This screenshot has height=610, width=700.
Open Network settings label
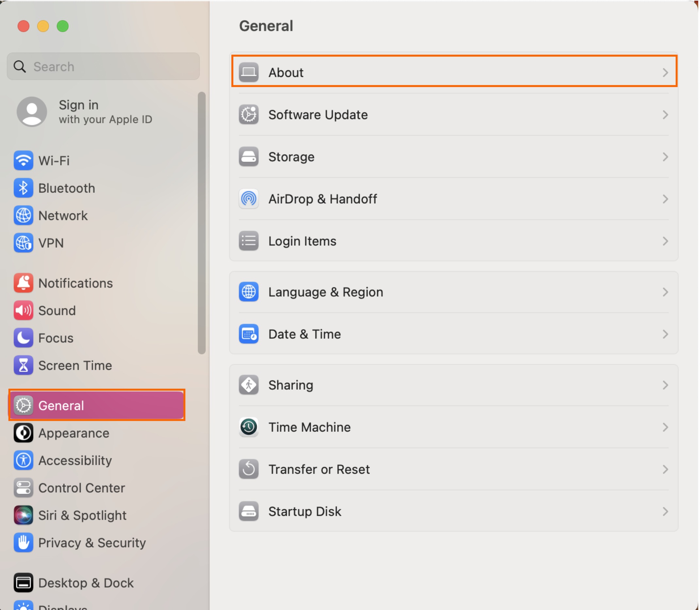pos(63,216)
